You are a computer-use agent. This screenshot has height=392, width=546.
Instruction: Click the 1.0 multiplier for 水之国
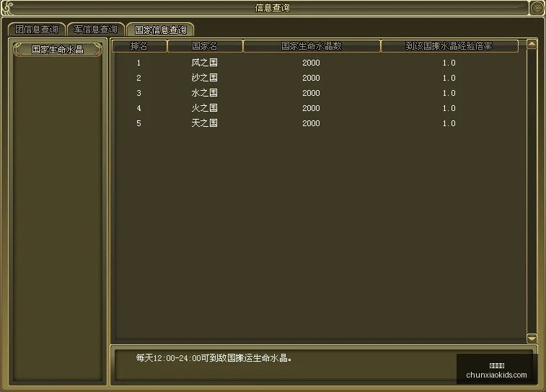click(x=449, y=93)
